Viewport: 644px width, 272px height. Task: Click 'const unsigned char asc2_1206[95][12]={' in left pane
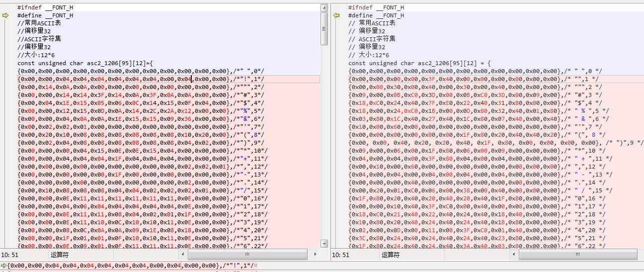(85, 63)
